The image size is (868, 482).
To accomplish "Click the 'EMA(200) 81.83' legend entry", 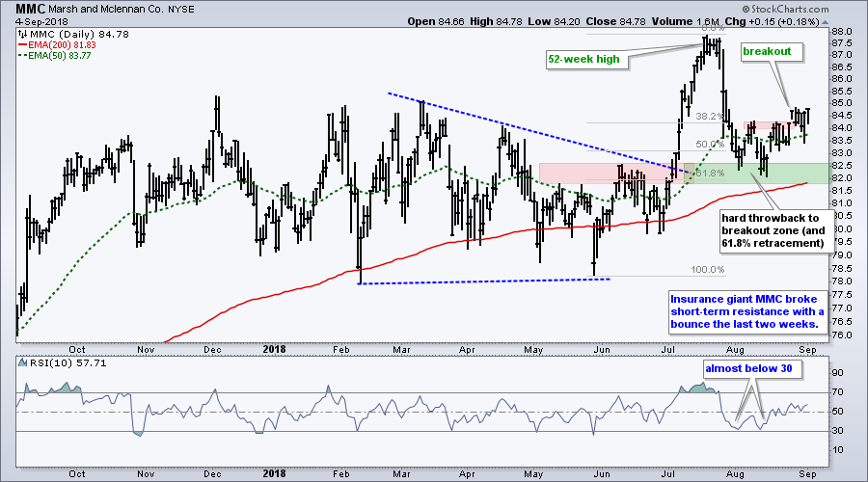I will pyautogui.click(x=62, y=44).
